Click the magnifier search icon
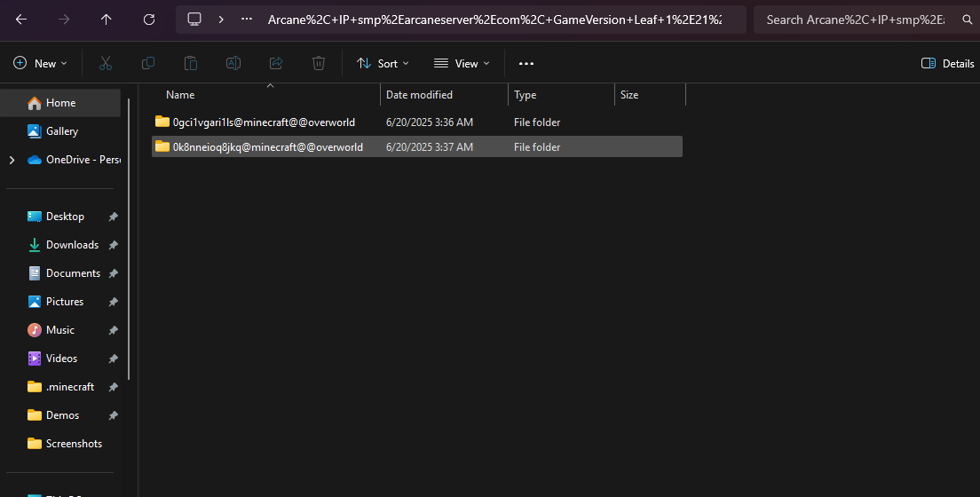This screenshot has width=980, height=497. tap(968, 20)
